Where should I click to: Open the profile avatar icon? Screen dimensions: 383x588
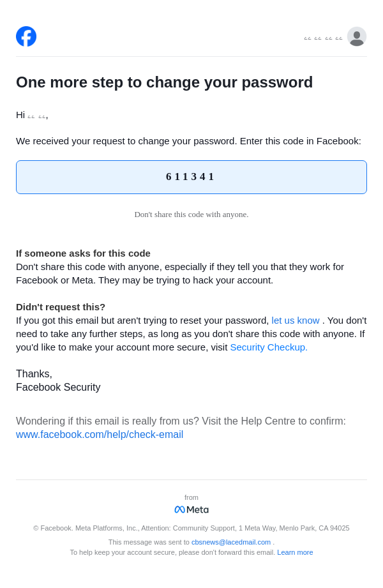[x=356, y=36]
